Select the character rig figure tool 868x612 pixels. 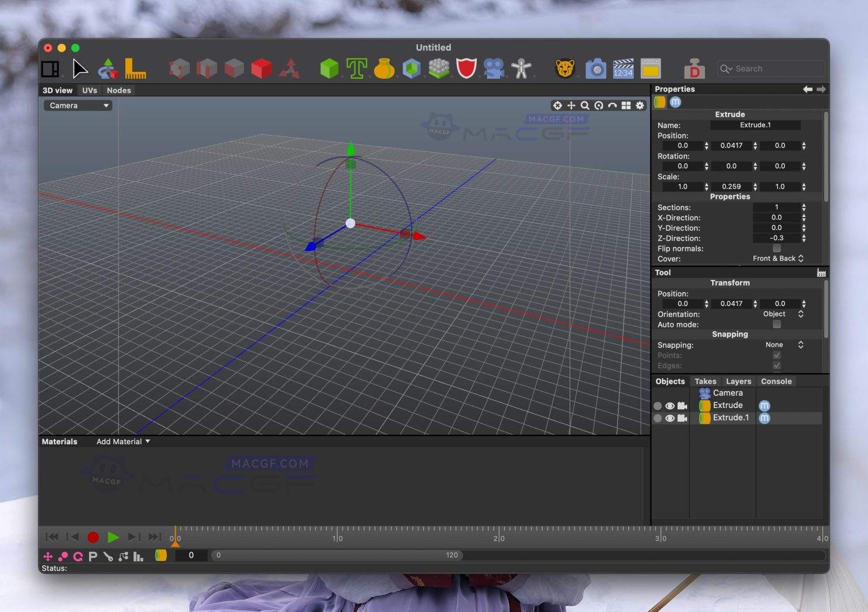pos(522,68)
